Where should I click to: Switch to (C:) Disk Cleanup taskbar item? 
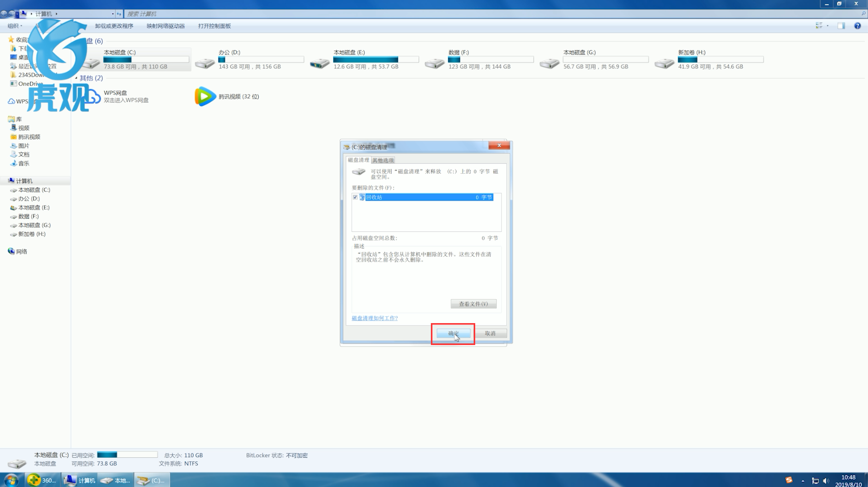coord(152,480)
